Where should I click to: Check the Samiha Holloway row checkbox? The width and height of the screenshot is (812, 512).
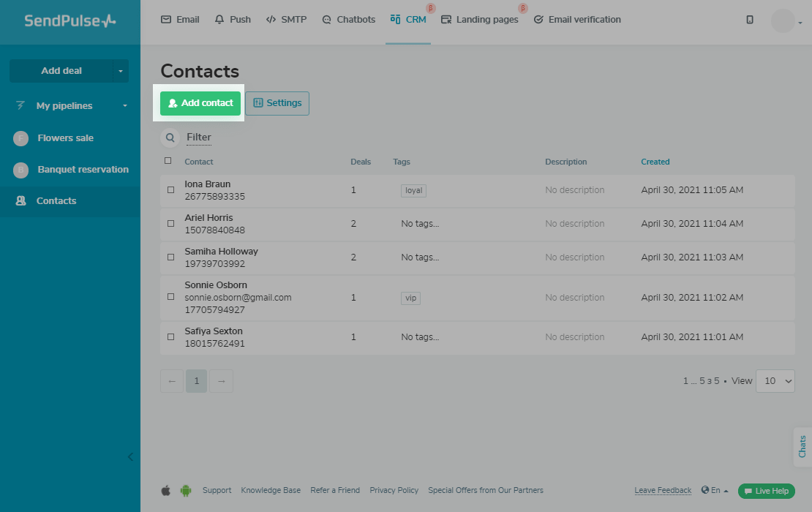(171, 257)
